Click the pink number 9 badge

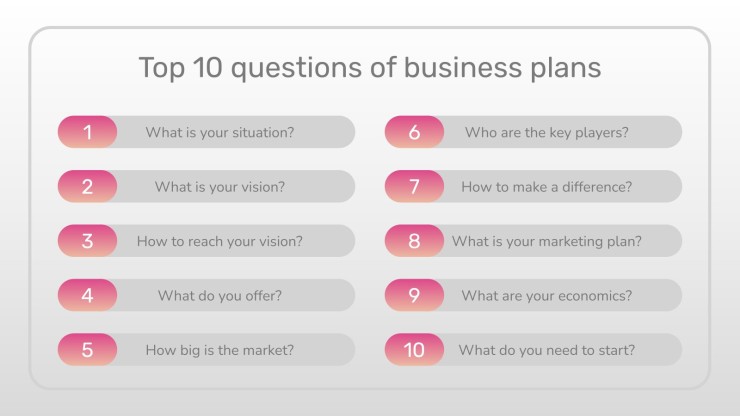point(414,295)
